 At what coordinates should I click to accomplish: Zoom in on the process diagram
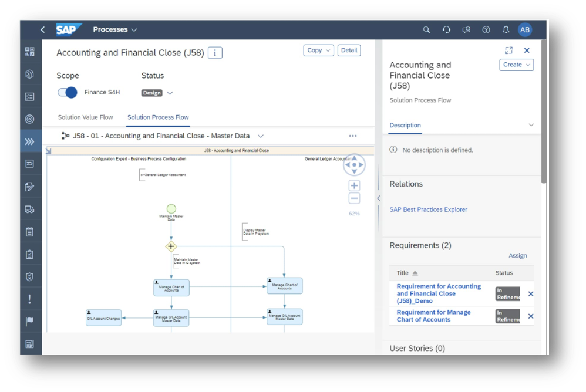pos(354,185)
